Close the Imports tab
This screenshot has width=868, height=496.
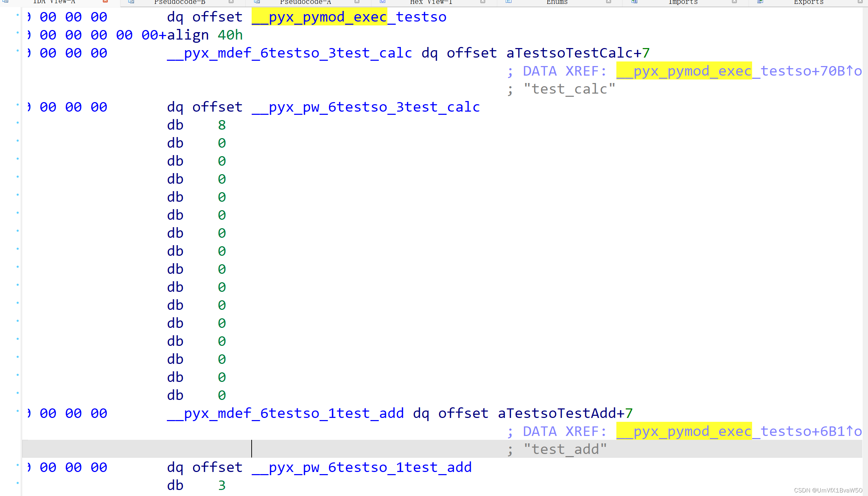(734, 2)
